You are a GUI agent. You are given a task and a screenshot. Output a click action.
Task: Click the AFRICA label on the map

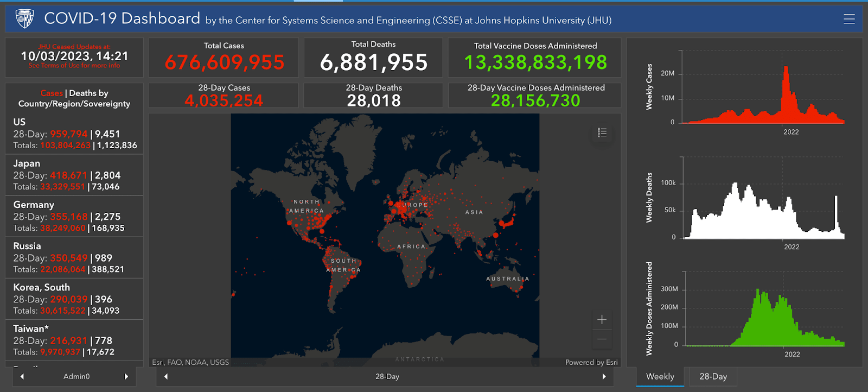click(x=411, y=246)
